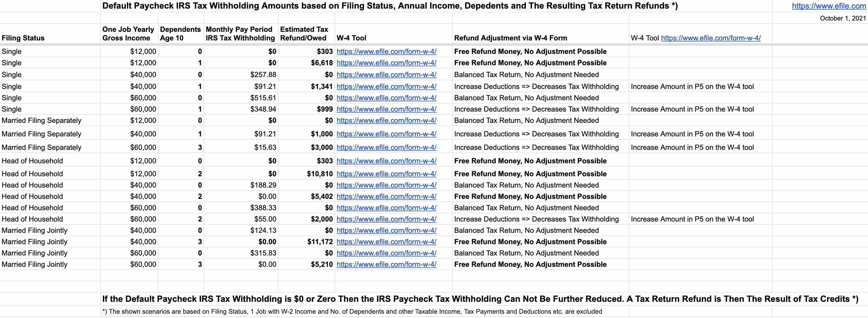Select 'Monthly Pay Period IRS Tax Withholding' header
Image resolution: width=868 pixels, height=318 pixels.
tap(241, 34)
